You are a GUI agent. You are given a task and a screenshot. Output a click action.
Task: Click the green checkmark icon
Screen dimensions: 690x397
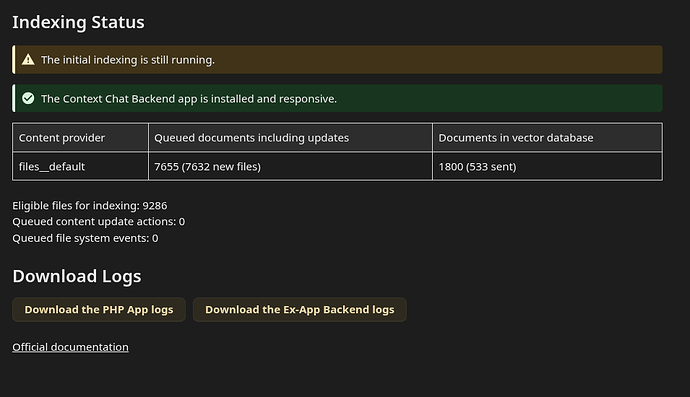28,98
